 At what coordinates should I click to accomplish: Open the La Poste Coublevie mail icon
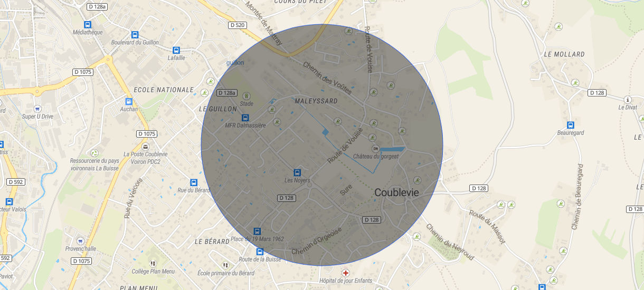[145, 146]
